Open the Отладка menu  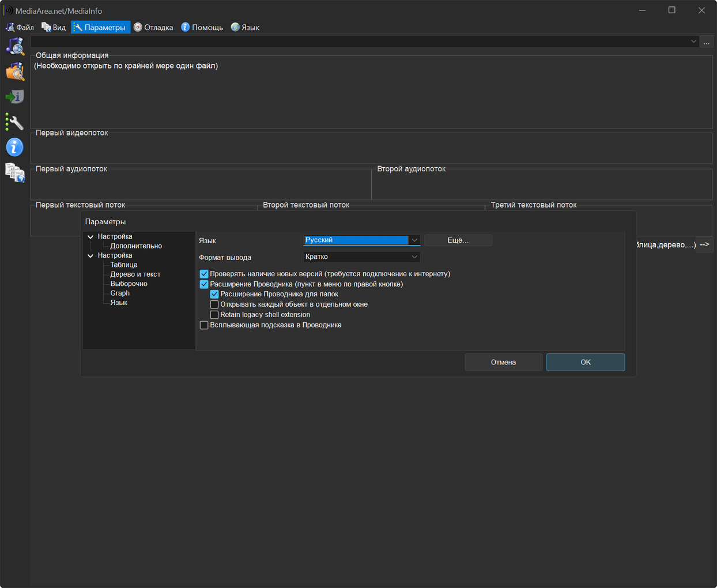[153, 27]
